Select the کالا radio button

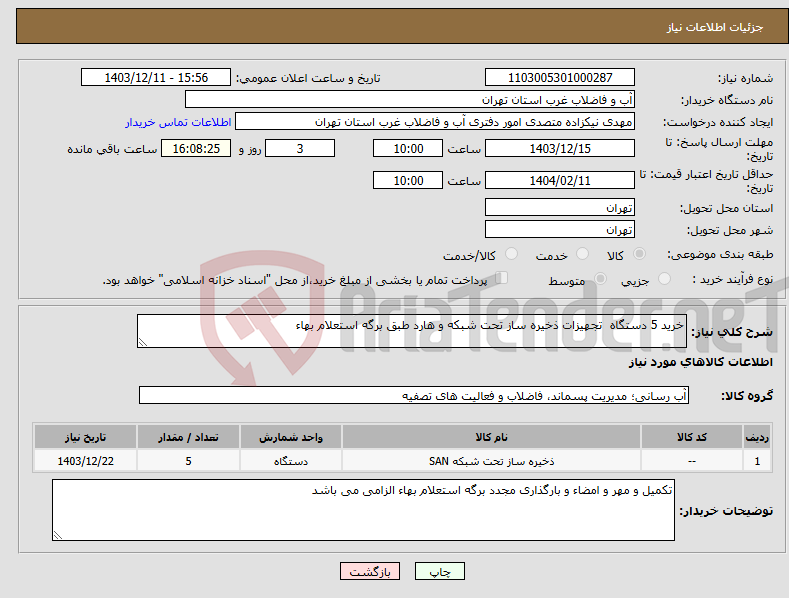(x=639, y=254)
